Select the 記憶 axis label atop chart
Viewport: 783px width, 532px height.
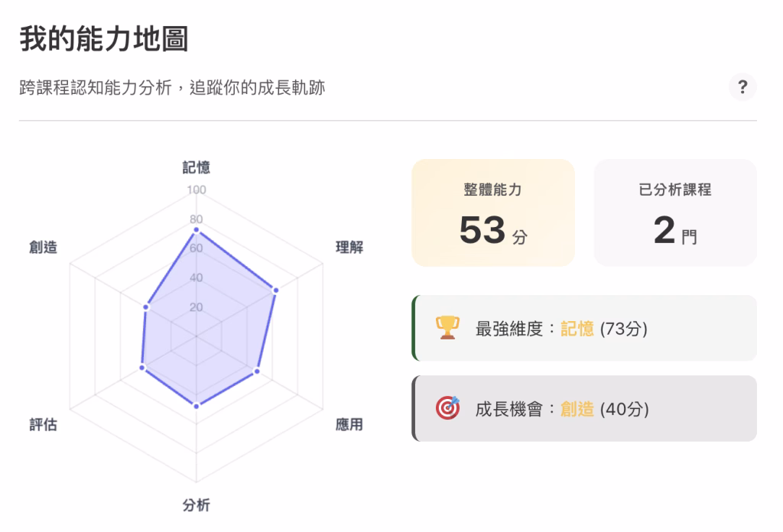[x=197, y=167]
